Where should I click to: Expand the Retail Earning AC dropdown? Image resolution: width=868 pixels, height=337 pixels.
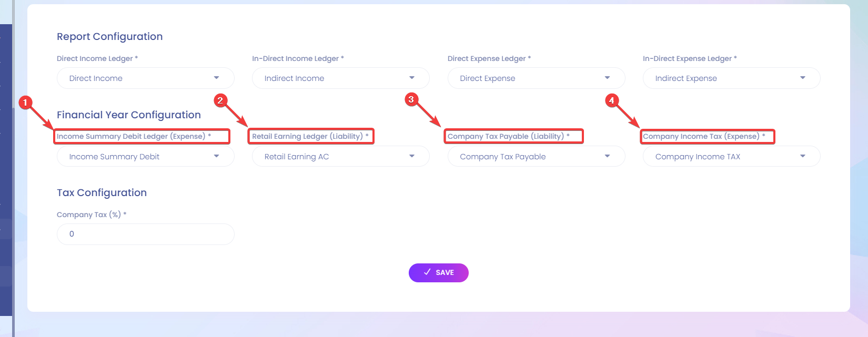coord(341,157)
